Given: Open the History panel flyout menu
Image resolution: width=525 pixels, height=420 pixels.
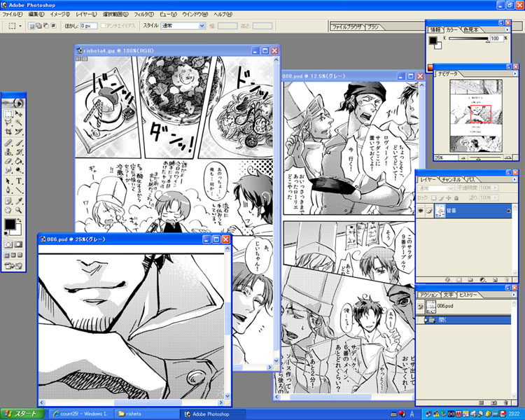Looking at the screenshot, I should pos(514,295).
